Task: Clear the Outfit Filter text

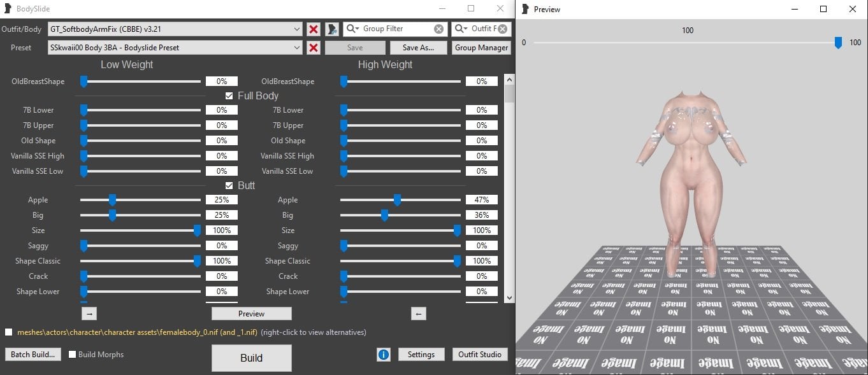Action: pos(502,29)
